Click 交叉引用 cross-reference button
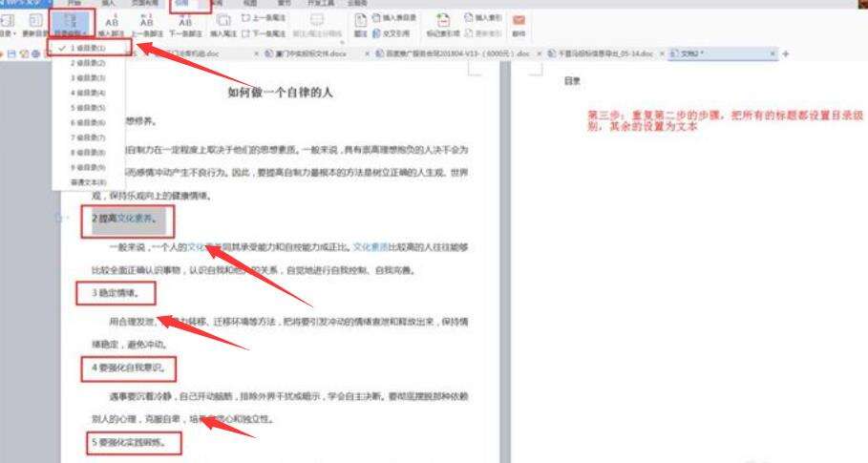Viewport: 868px width, 463px height. pos(391,33)
